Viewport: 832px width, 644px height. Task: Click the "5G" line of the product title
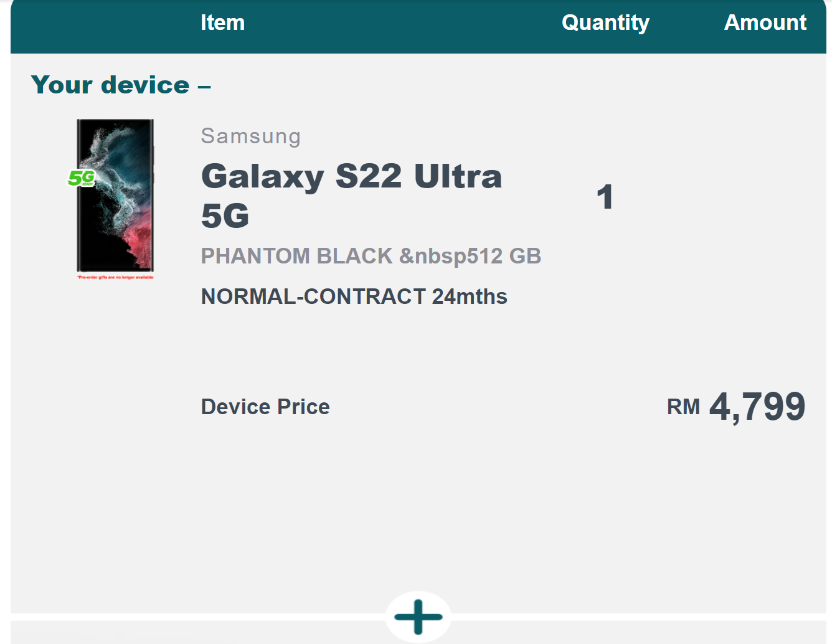click(x=225, y=216)
